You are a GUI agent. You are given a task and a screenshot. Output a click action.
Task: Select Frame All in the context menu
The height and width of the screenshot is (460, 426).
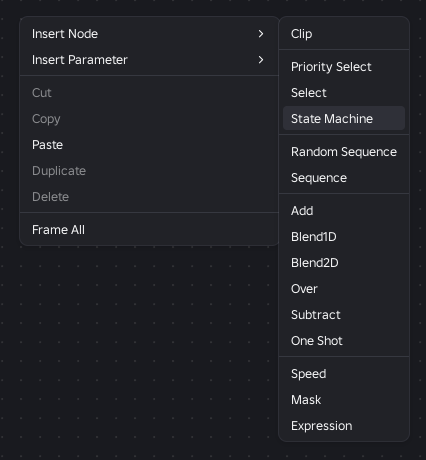(149, 230)
